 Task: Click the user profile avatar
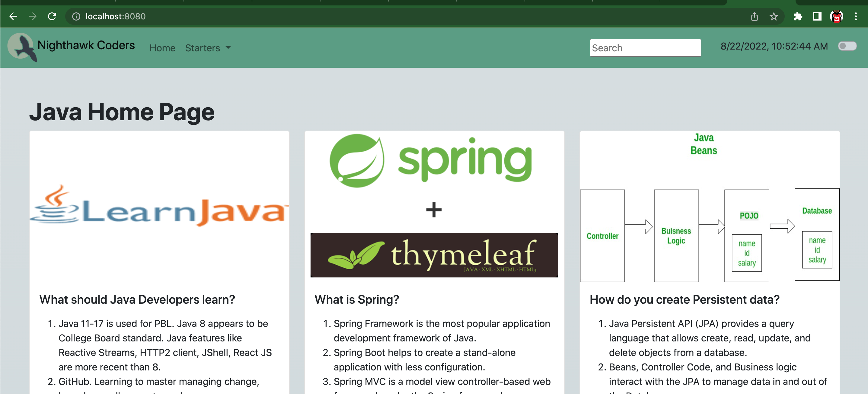pyautogui.click(x=836, y=16)
